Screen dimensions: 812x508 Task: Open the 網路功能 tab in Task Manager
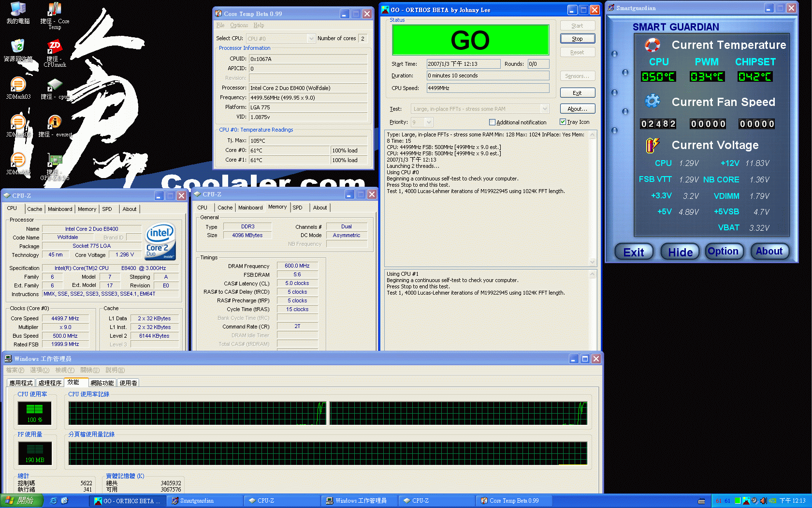point(102,383)
